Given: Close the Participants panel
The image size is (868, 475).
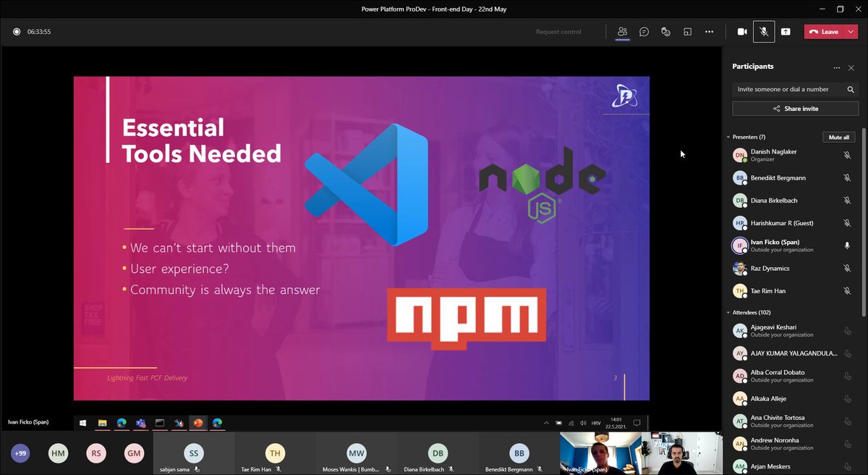Looking at the screenshot, I should (x=851, y=67).
